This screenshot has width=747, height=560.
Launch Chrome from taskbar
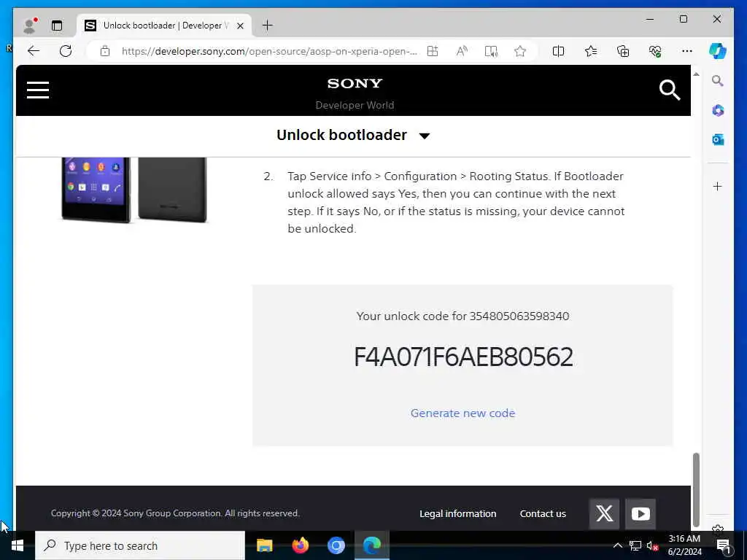(336, 545)
